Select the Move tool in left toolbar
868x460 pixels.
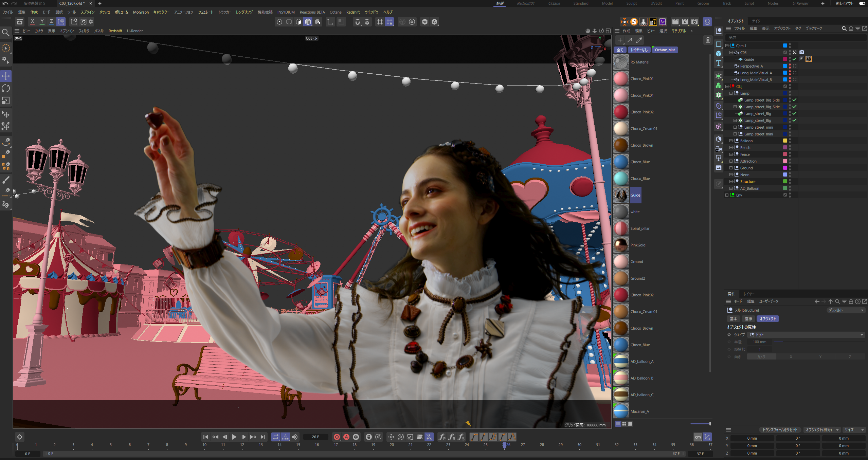6,76
